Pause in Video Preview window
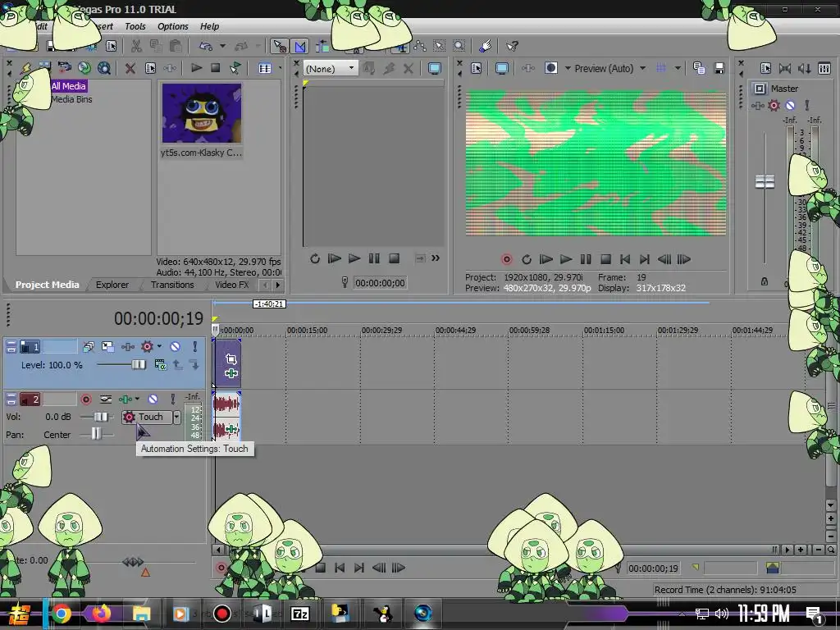The height and width of the screenshot is (630, 840). click(586, 259)
